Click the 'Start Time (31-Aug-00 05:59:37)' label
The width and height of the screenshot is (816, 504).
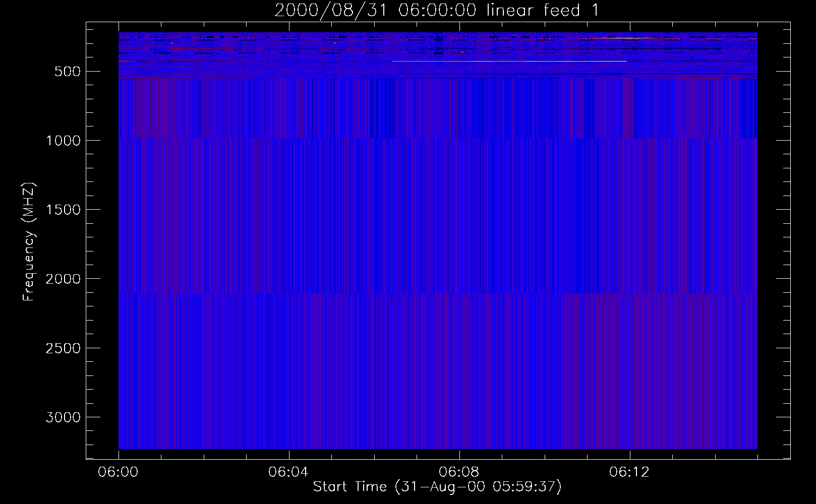coord(437,487)
